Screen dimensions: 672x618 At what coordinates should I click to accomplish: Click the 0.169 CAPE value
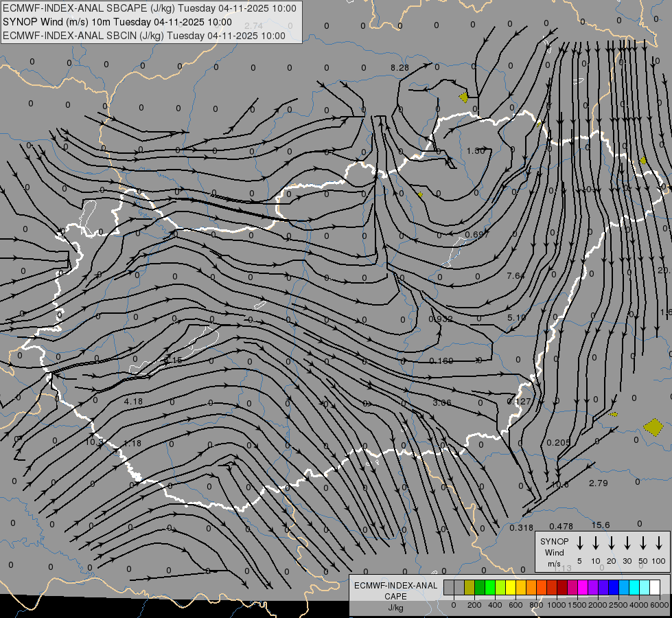(x=441, y=360)
